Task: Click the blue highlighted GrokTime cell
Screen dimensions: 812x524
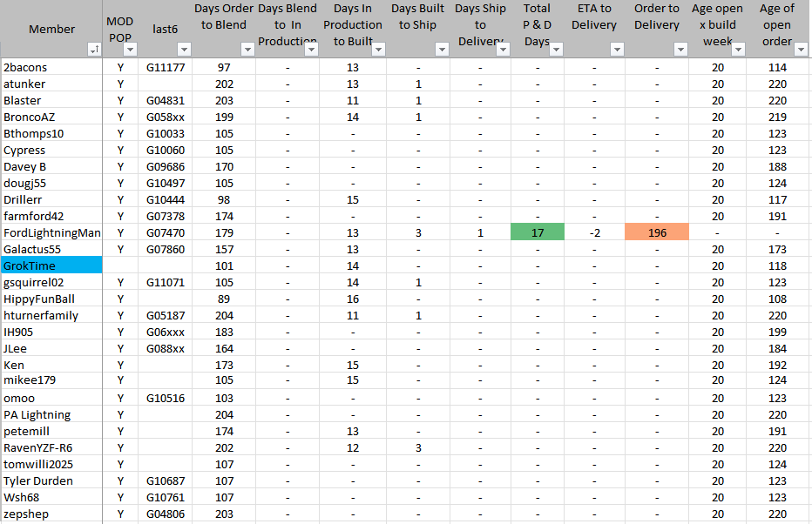Action: [51, 265]
